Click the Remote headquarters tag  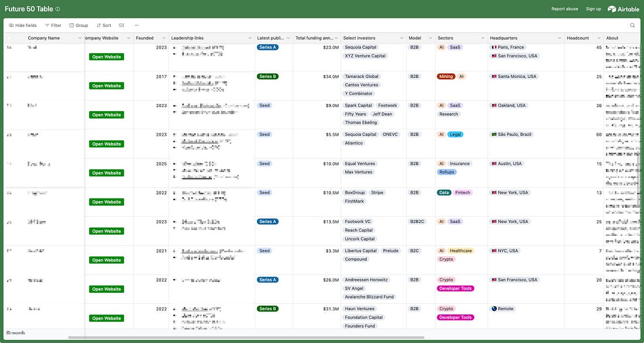pos(502,309)
